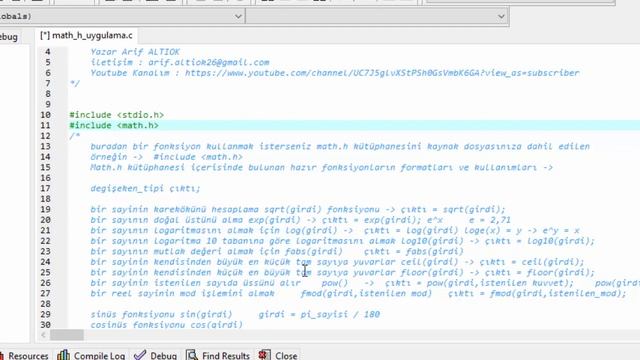Click the log10(girdi) line 22 text
640x360 pixels.
[342, 241]
